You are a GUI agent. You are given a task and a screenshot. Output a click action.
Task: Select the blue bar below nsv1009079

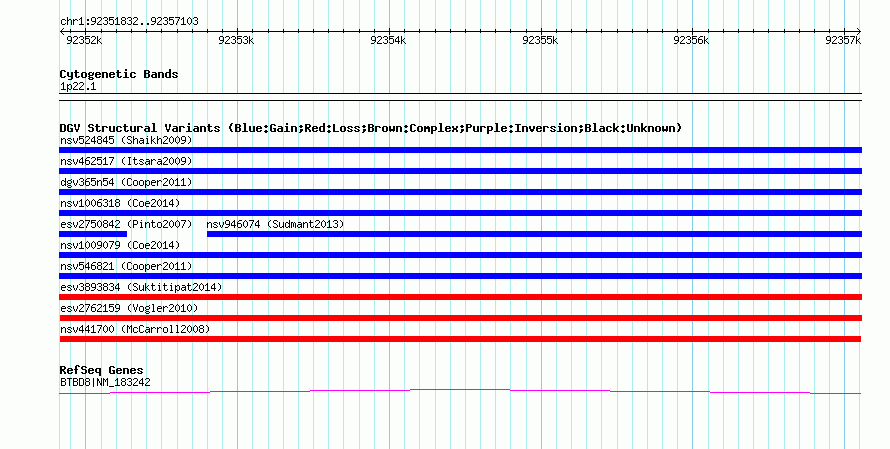tap(460, 255)
